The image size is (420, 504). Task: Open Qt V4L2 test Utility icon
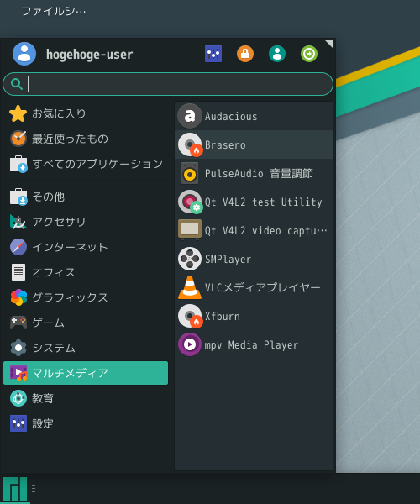click(x=190, y=202)
